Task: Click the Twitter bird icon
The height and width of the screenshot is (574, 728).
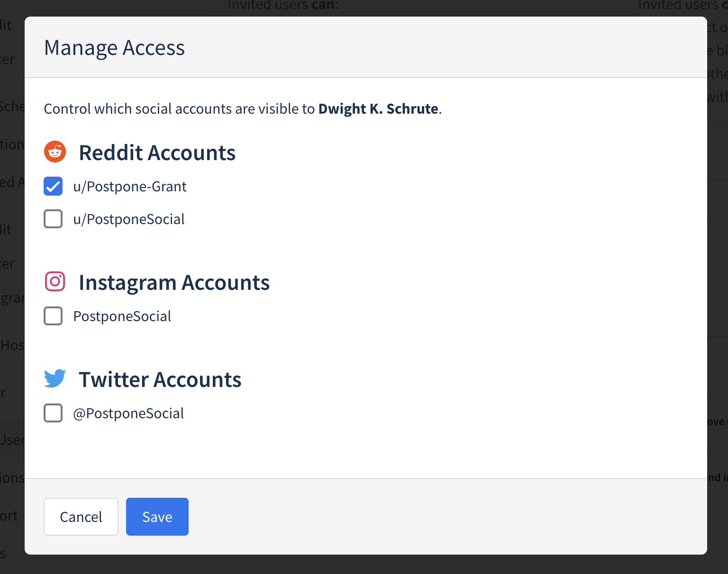Action: point(55,378)
